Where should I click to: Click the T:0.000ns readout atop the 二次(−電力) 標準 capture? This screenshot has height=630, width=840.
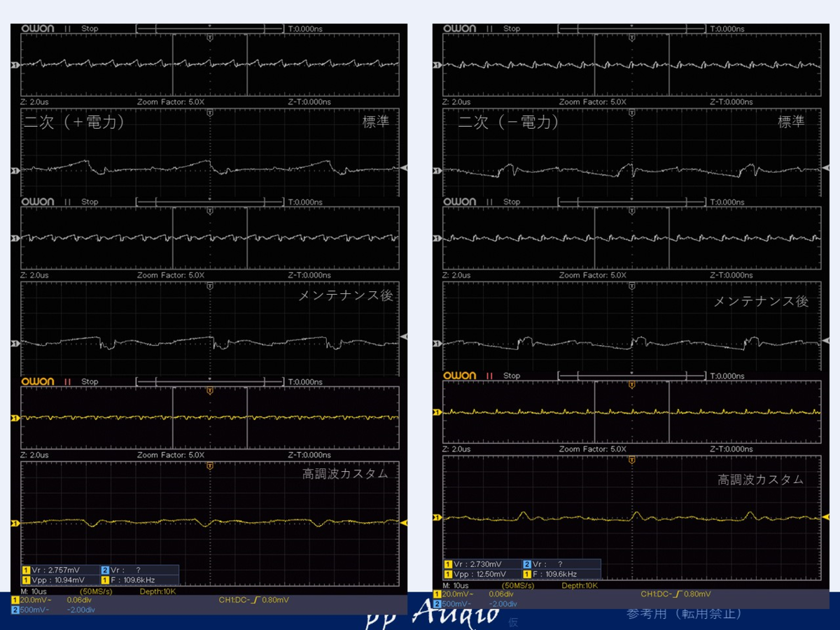coord(727,29)
